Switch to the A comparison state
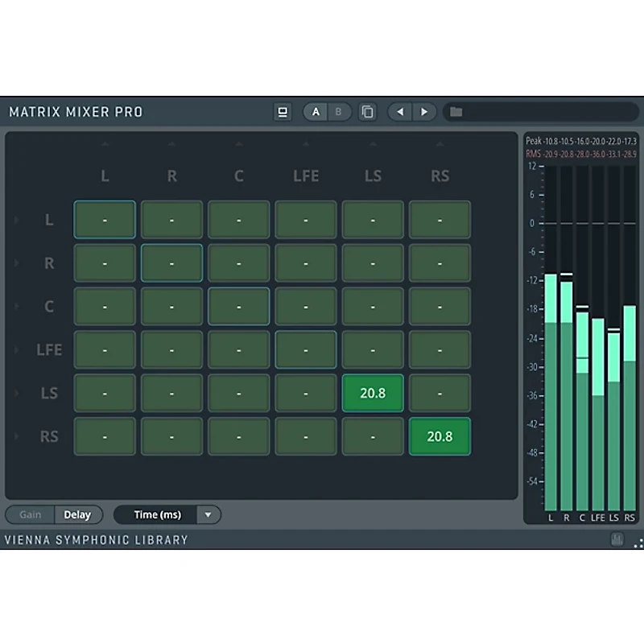 [x=316, y=112]
